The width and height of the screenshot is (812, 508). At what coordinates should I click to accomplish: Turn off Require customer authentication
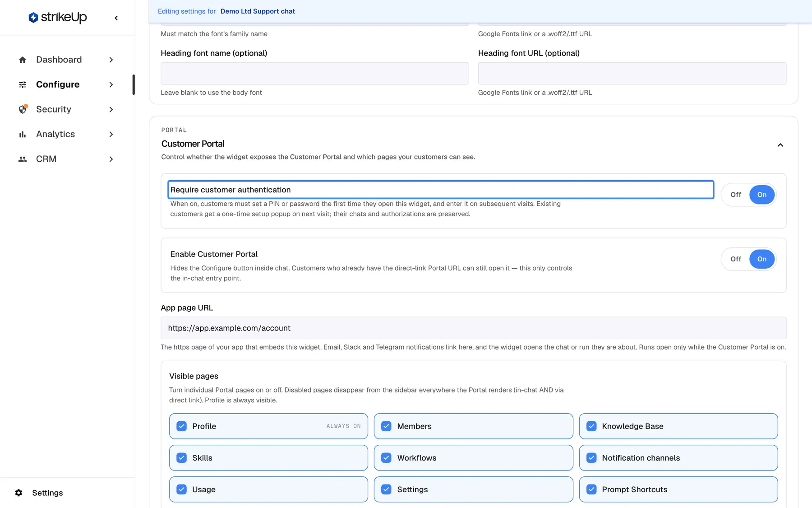(x=736, y=195)
